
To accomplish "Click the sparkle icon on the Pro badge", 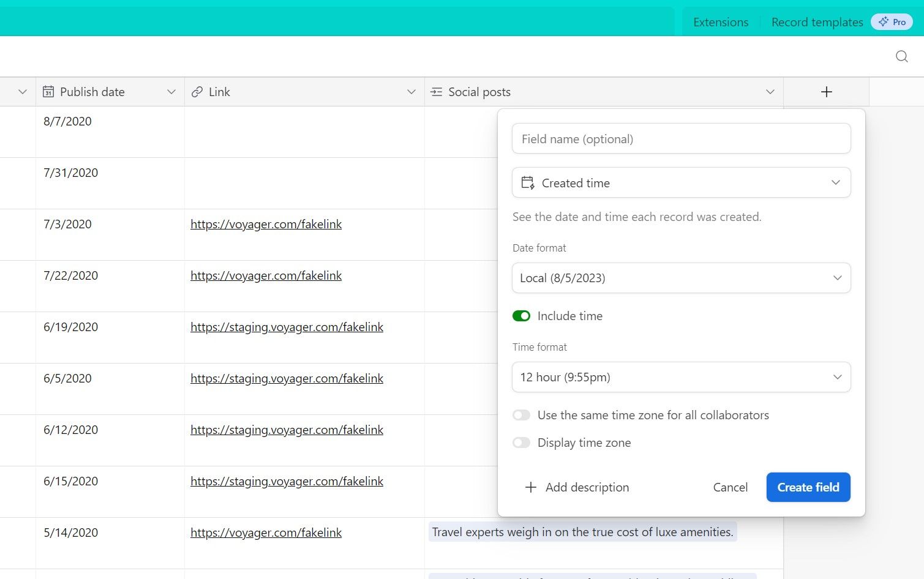I will coord(883,21).
